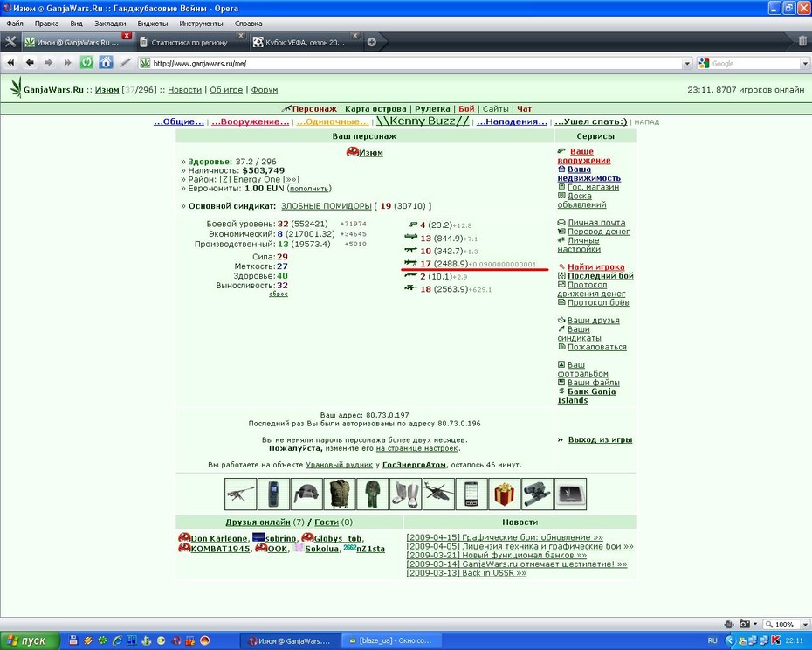Click the red gift box item
Image resolution: width=812 pixels, height=650 pixels.
[x=504, y=494]
